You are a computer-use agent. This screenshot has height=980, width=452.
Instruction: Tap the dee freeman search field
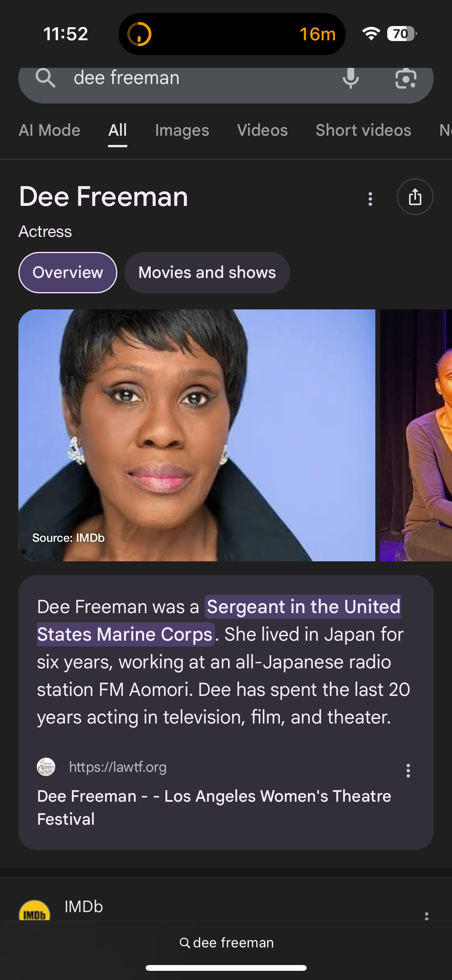[x=192, y=78]
